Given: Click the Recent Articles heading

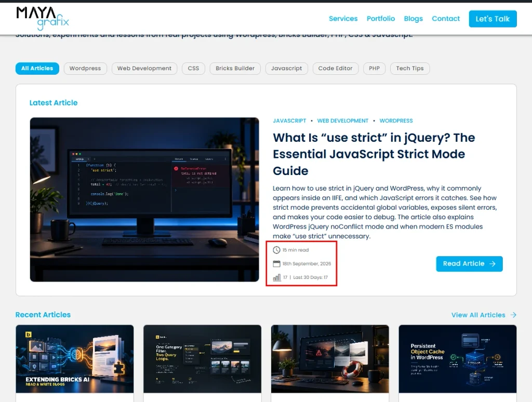Looking at the screenshot, I should [43, 315].
